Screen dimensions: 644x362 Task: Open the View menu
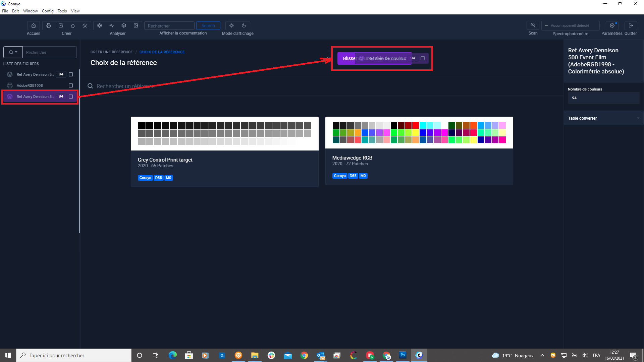click(x=75, y=11)
